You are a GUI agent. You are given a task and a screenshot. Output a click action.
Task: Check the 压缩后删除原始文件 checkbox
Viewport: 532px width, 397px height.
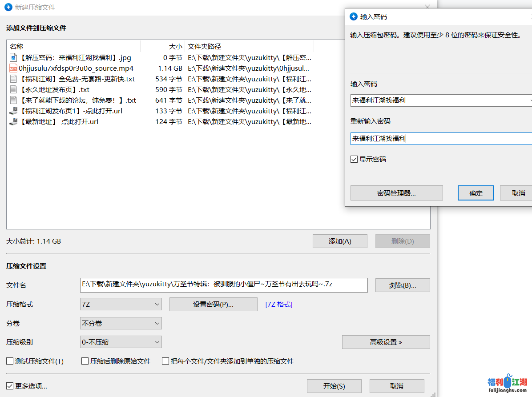pyautogui.click(x=85, y=361)
